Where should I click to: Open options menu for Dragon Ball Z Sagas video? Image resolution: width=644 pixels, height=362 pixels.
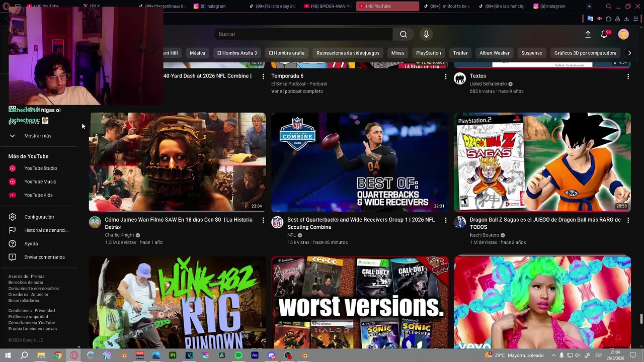[x=628, y=220]
